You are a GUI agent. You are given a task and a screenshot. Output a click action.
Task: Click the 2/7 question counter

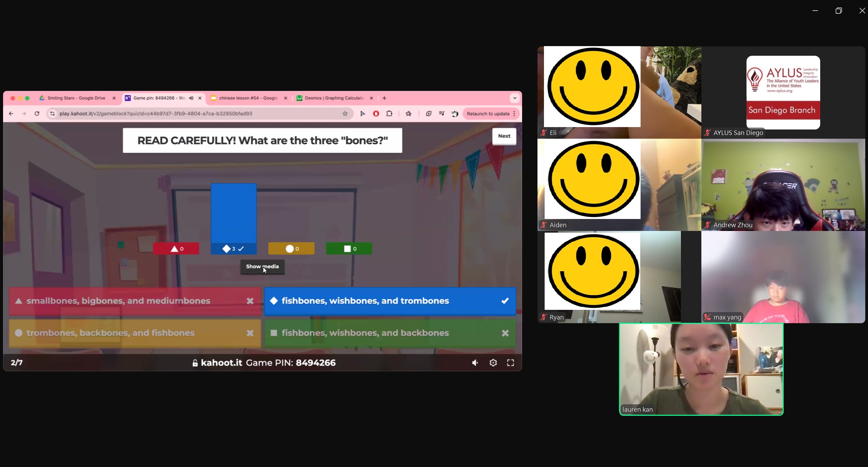17,363
